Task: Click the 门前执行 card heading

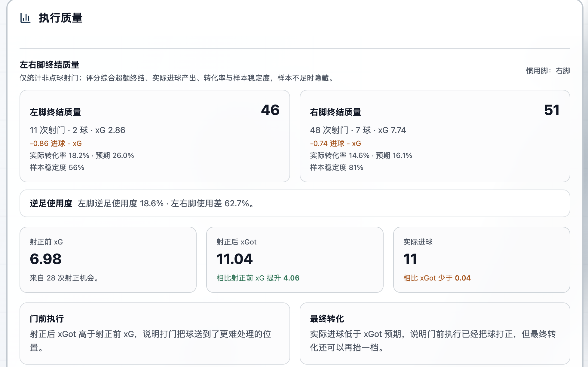Action: 47,319
